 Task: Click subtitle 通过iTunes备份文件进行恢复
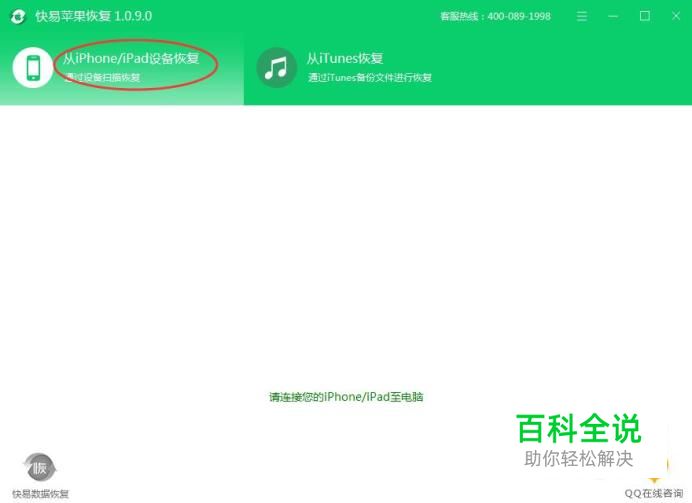369,78
